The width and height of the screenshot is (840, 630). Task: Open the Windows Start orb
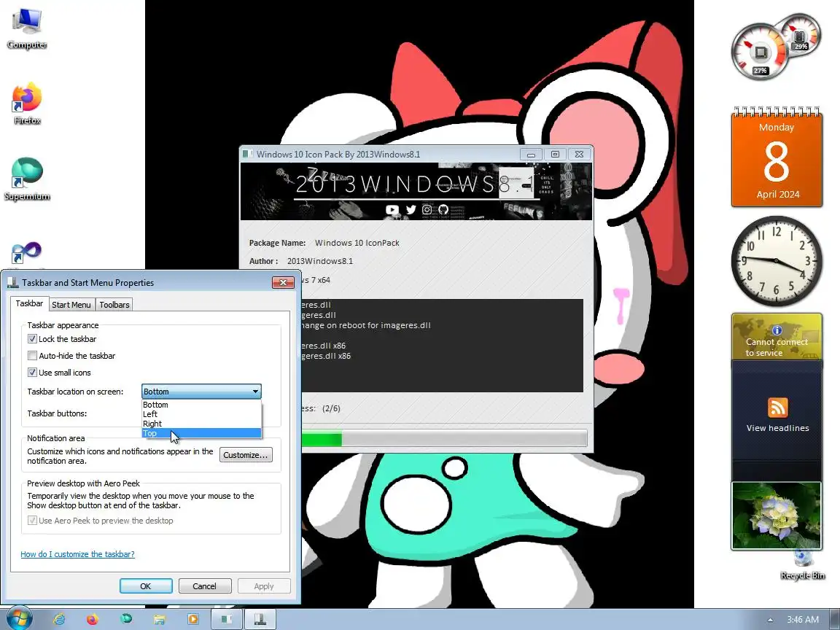pos(18,619)
